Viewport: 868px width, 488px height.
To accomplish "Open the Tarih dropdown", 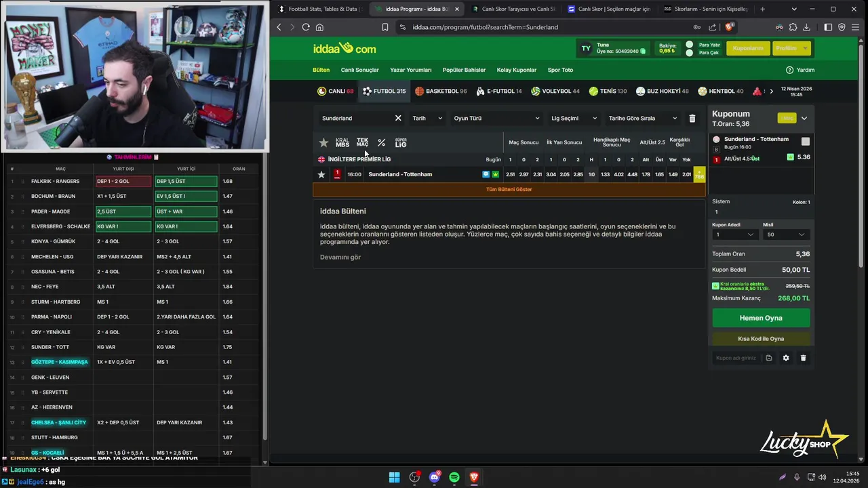I will pos(427,118).
